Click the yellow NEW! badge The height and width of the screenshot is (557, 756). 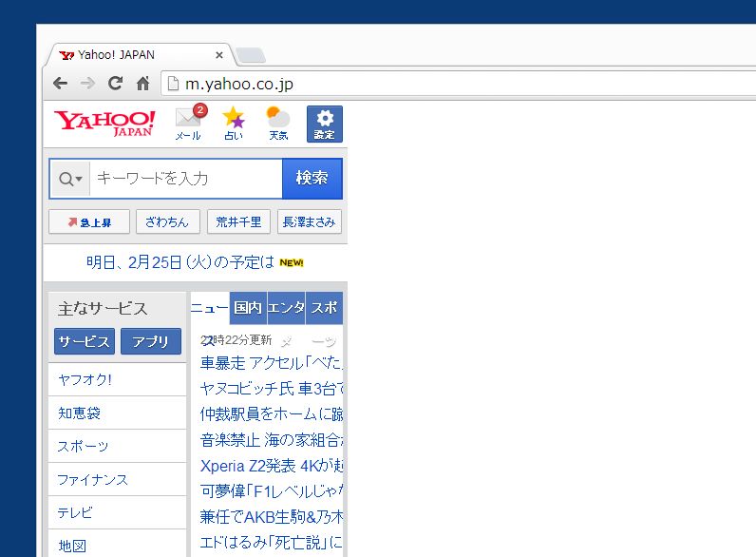tap(292, 262)
